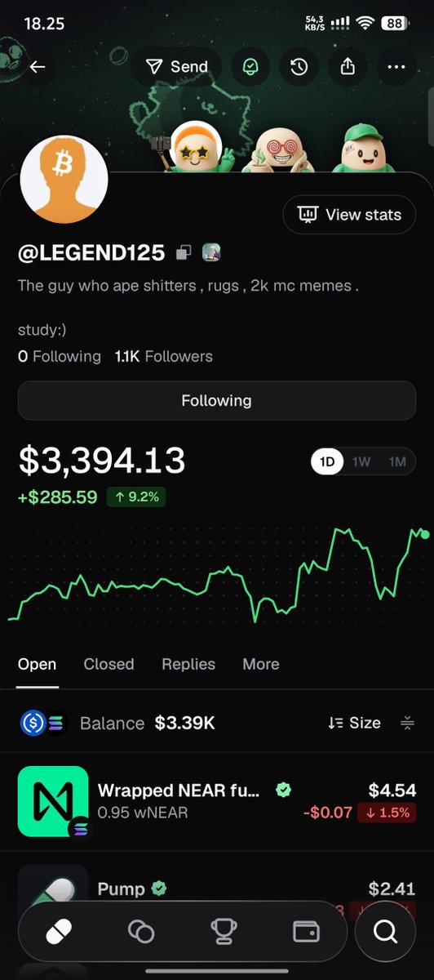Select the 1D chart range
Screen dimensions: 434x980
(327, 461)
